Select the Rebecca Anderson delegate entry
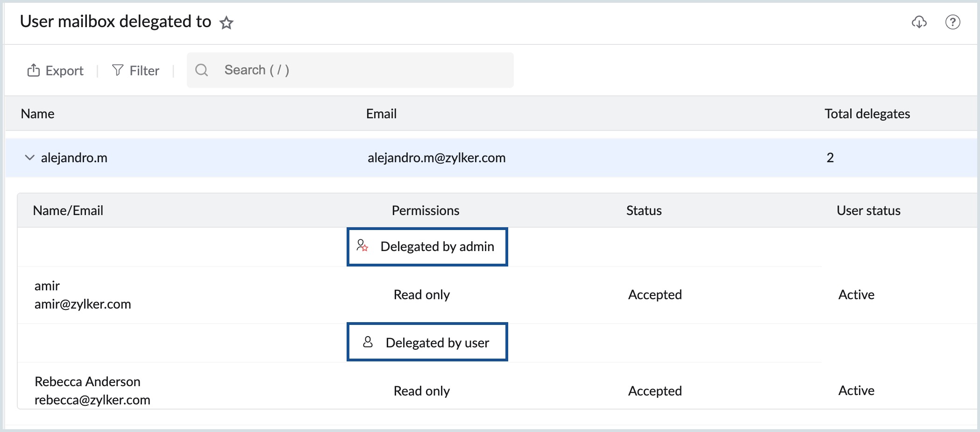980x432 pixels. 87,382
